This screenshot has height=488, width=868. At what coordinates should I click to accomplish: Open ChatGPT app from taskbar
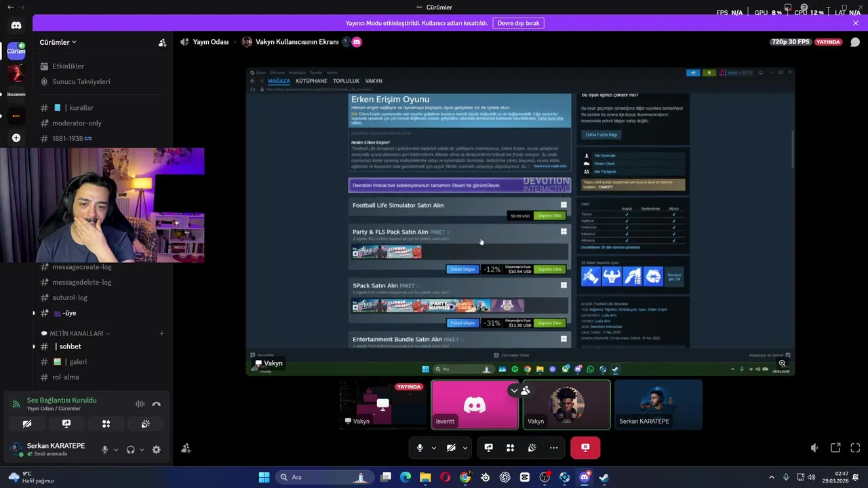pos(505,477)
